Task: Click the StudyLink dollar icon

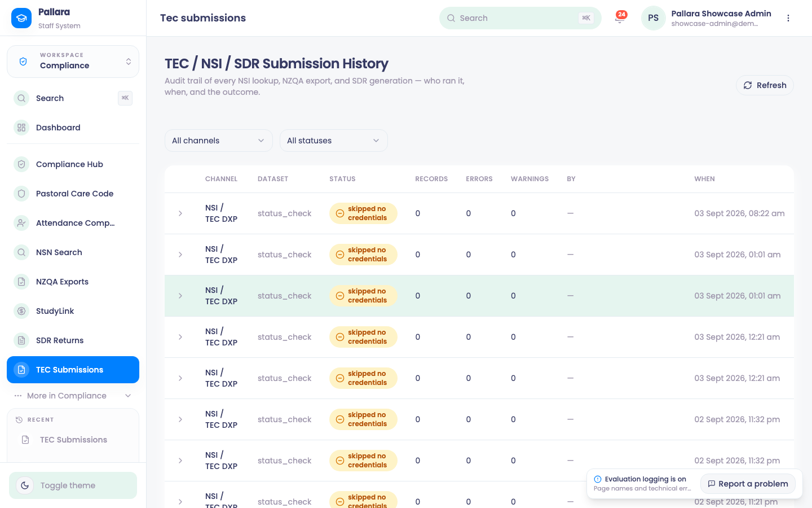Action: [21, 311]
